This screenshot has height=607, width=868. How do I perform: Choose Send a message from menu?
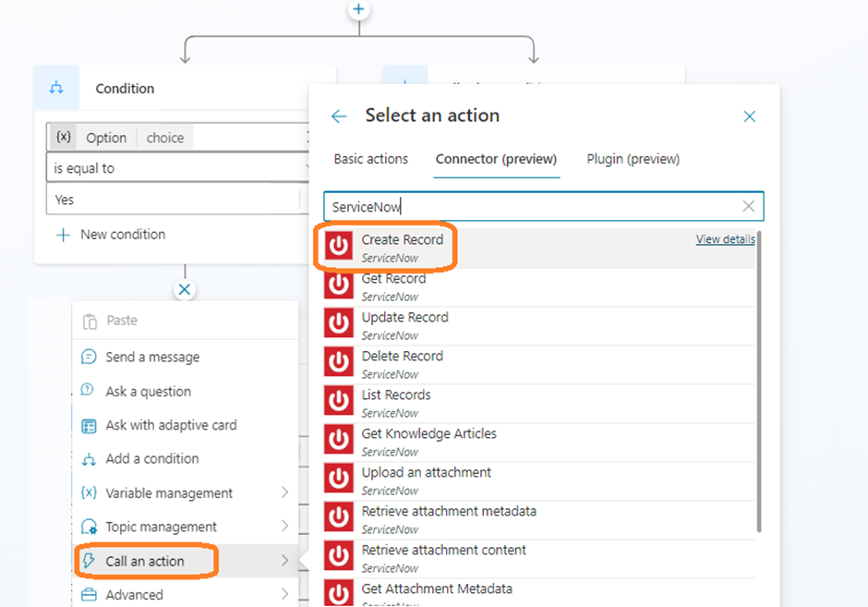click(152, 357)
